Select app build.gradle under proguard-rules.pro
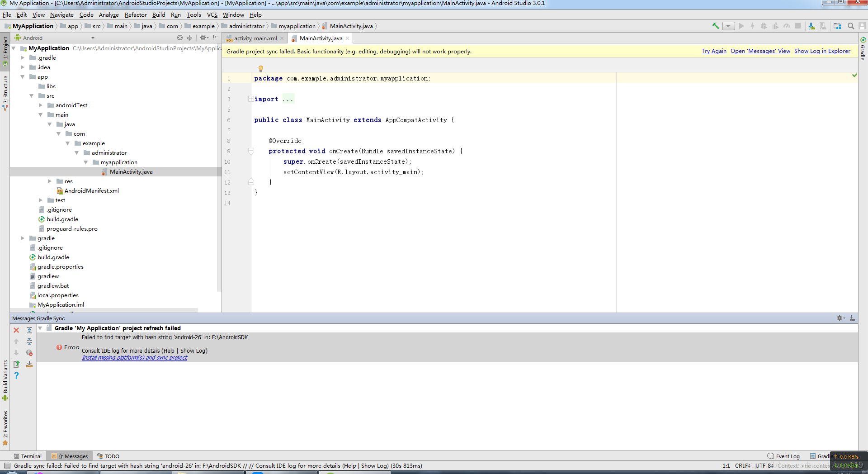Image resolution: width=868 pixels, height=474 pixels. click(x=62, y=219)
